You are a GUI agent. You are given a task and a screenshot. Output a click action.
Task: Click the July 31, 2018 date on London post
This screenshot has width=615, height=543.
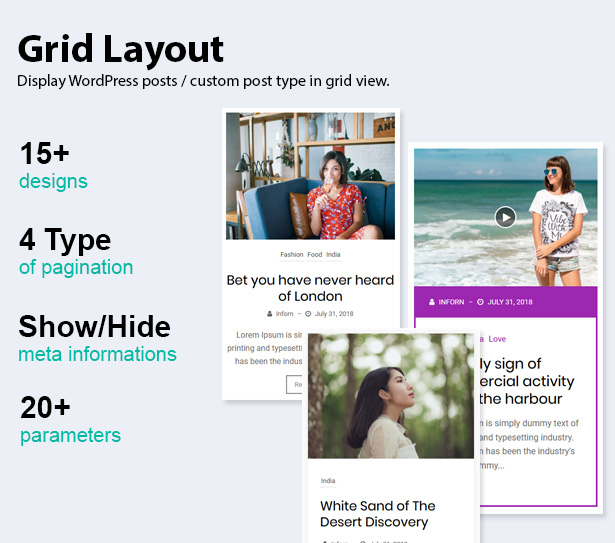coord(334,313)
